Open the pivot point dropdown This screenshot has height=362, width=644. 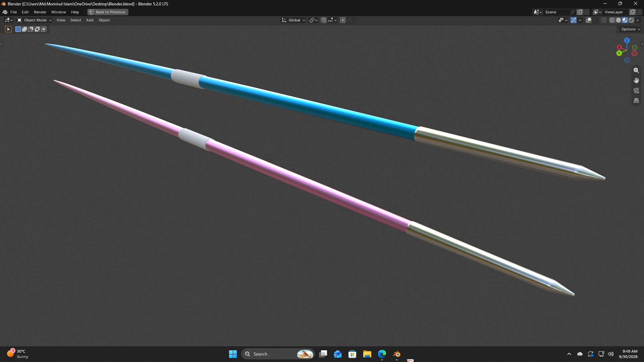coord(313,20)
